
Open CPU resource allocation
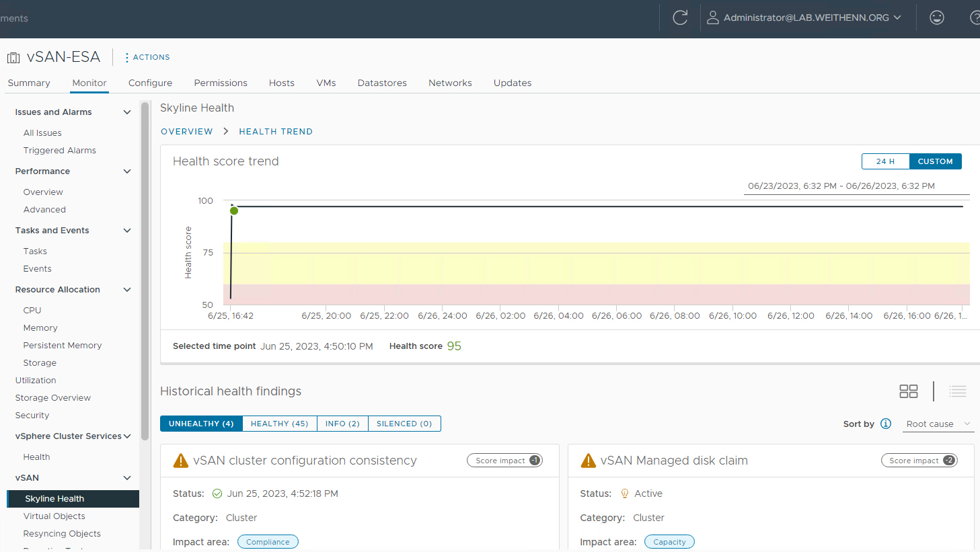[x=32, y=311]
